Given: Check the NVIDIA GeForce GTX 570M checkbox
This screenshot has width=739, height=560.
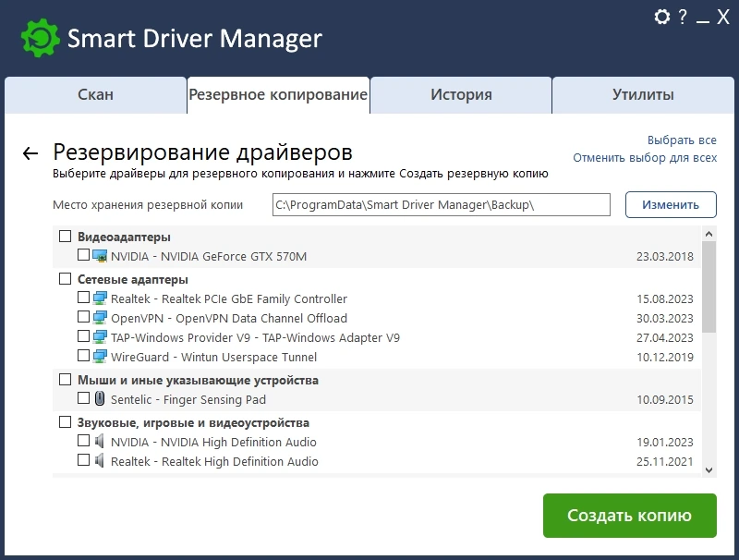Looking at the screenshot, I should (83, 255).
